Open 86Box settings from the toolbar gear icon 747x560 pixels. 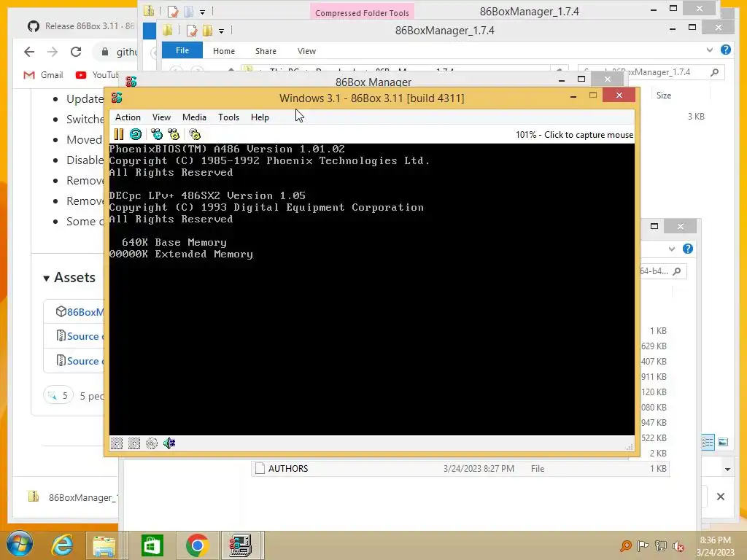pyautogui.click(x=195, y=134)
